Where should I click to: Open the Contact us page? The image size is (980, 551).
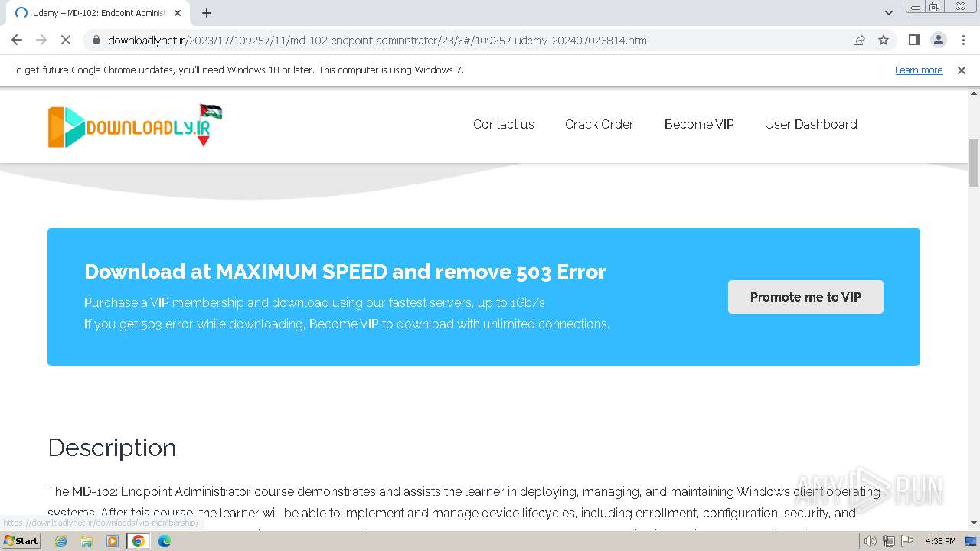point(503,124)
